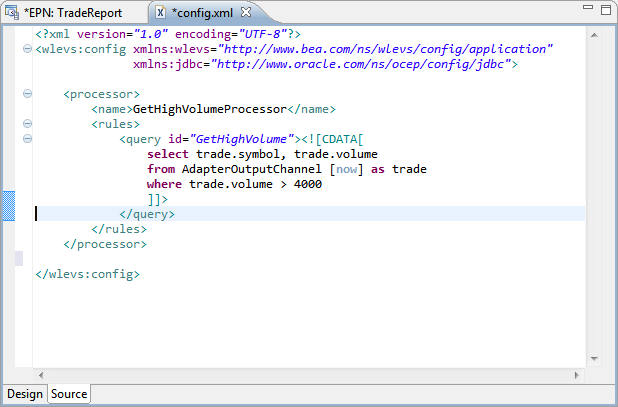Click the horizontal scrollbar left arrow
The image size is (618, 407).
41,375
